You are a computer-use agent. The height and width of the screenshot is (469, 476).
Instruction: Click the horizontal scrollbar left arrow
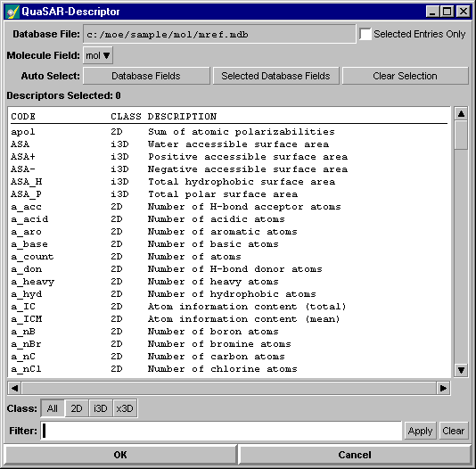(x=14, y=388)
